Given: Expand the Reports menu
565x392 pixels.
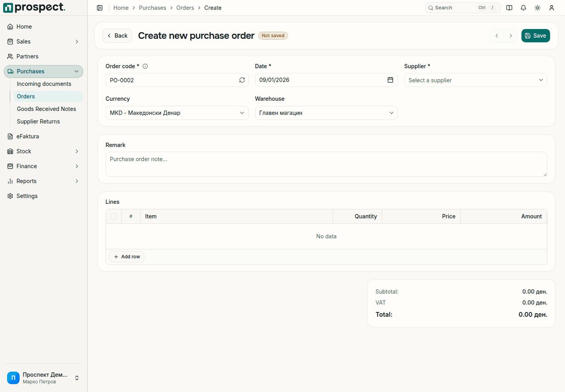Looking at the screenshot, I should (44, 181).
